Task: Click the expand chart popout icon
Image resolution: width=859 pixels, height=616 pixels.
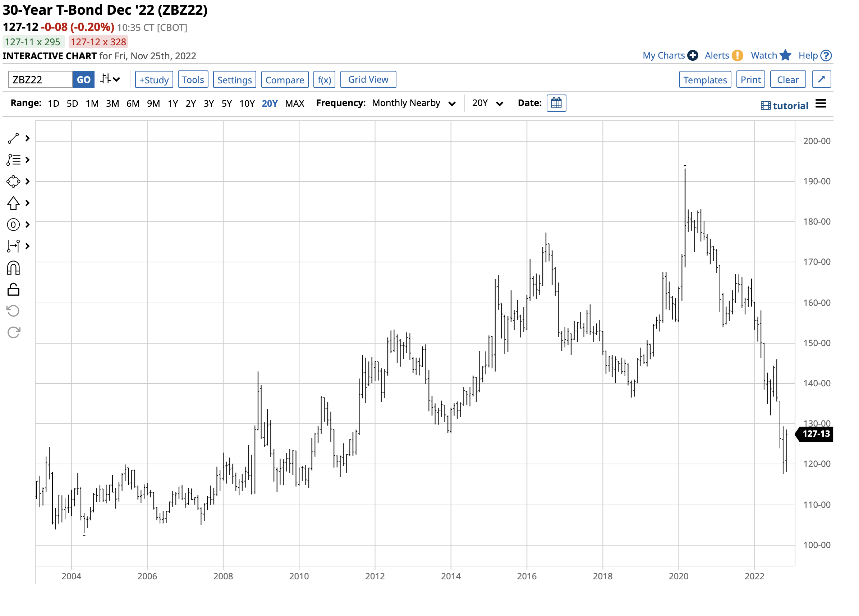Action: tap(821, 79)
